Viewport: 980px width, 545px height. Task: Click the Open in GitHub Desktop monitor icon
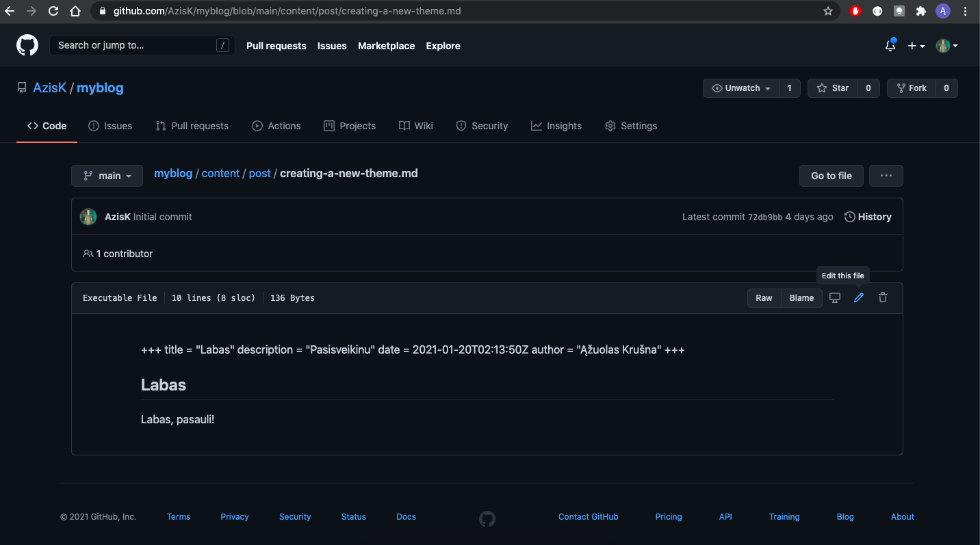click(835, 297)
